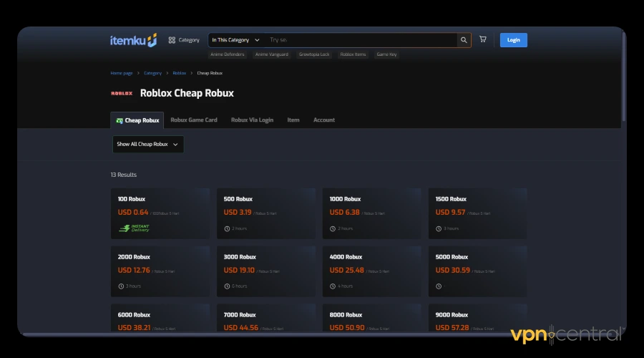The width and height of the screenshot is (644, 358).
Task: Click into the search text field
Action: point(358,40)
